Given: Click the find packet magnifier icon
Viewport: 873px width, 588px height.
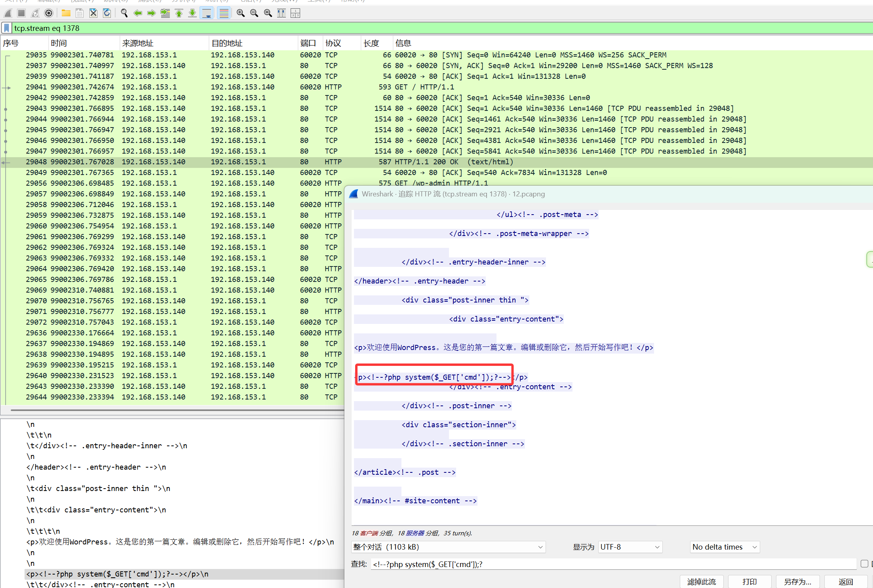Looking at the screenshot, I should pos(124,13).
